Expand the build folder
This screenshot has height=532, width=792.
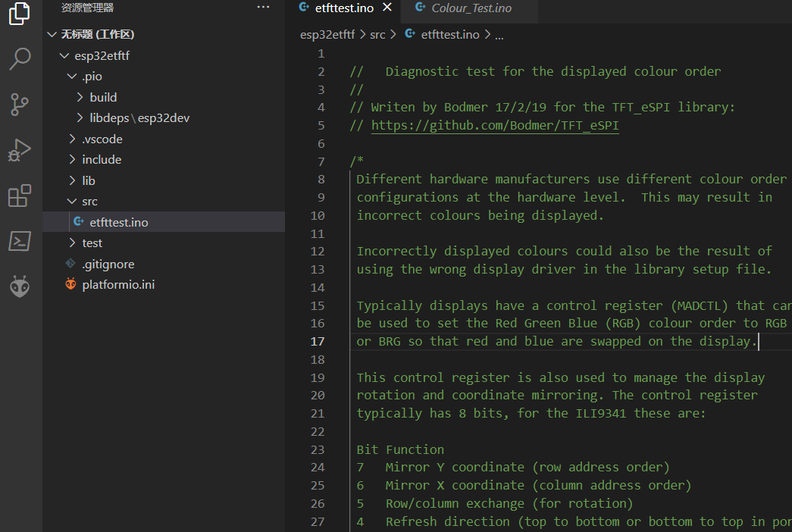click(x=103, y=97)
